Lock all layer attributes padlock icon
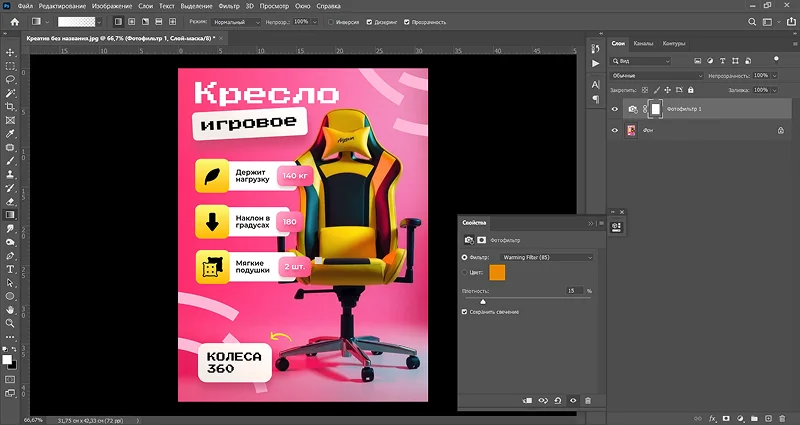Image resolution: width=800 pixels, height=425 pixels. [x=690, y=90]
